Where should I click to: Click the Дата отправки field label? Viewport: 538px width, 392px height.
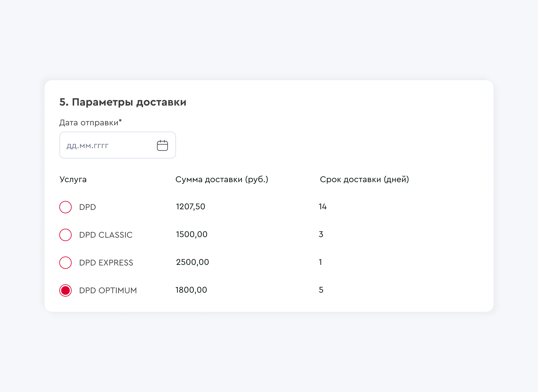pyautogui.click(x=90, y=123)
